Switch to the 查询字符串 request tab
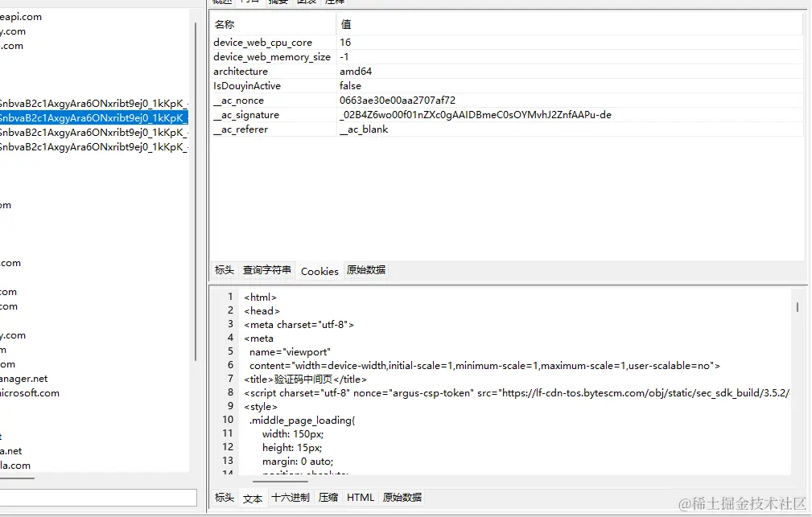 pos(266,270)
